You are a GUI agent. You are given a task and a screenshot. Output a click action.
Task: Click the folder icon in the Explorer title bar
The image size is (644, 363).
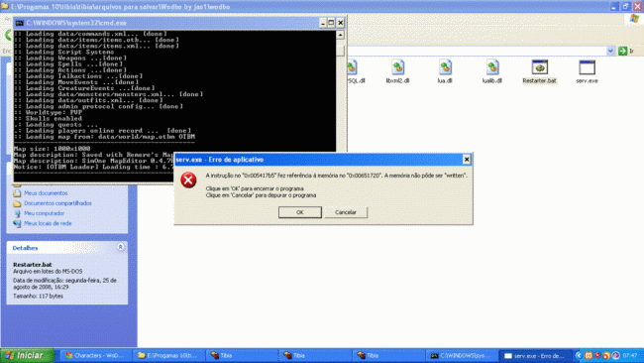coord(5,7)
